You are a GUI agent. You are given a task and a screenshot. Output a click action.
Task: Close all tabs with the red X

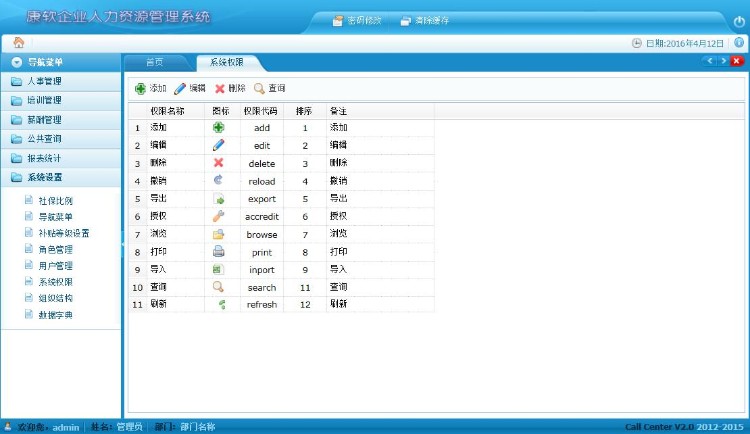click(x=737, y=61)
